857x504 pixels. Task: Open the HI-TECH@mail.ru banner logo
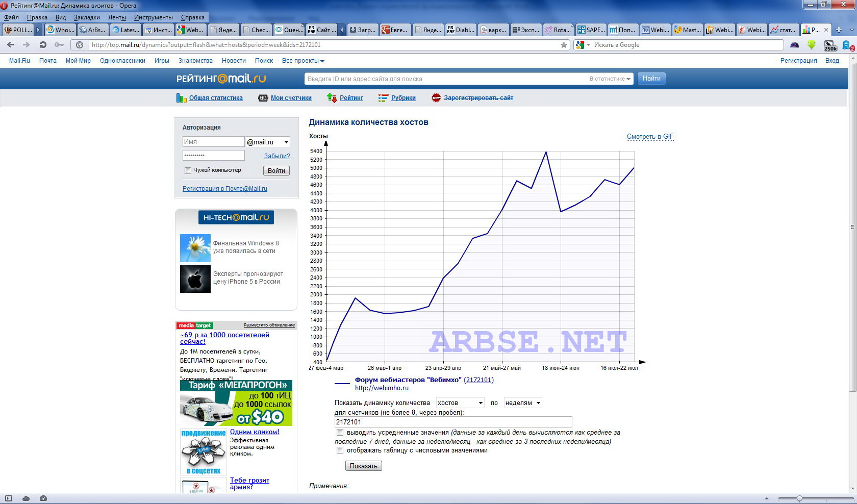click(x=236, y=217)
